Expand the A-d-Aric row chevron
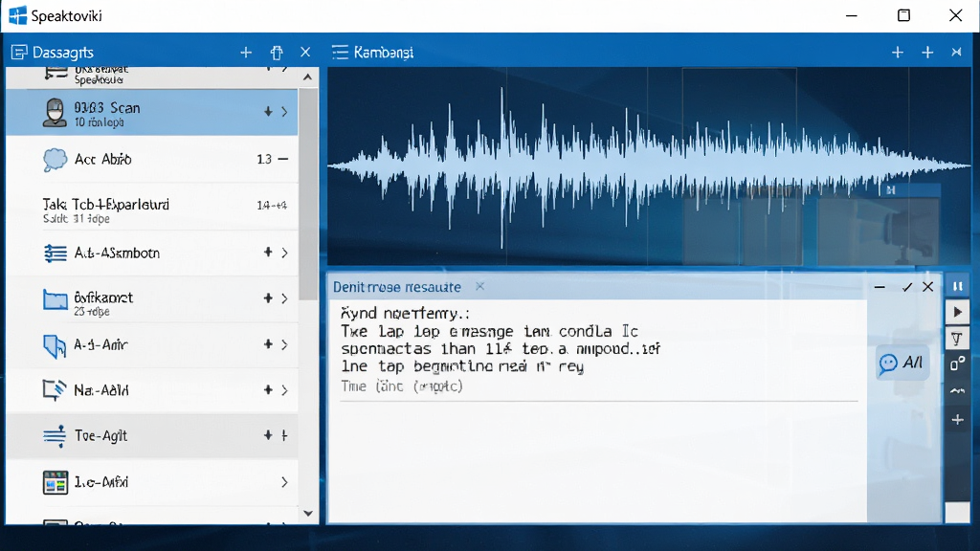 [285, 344]
